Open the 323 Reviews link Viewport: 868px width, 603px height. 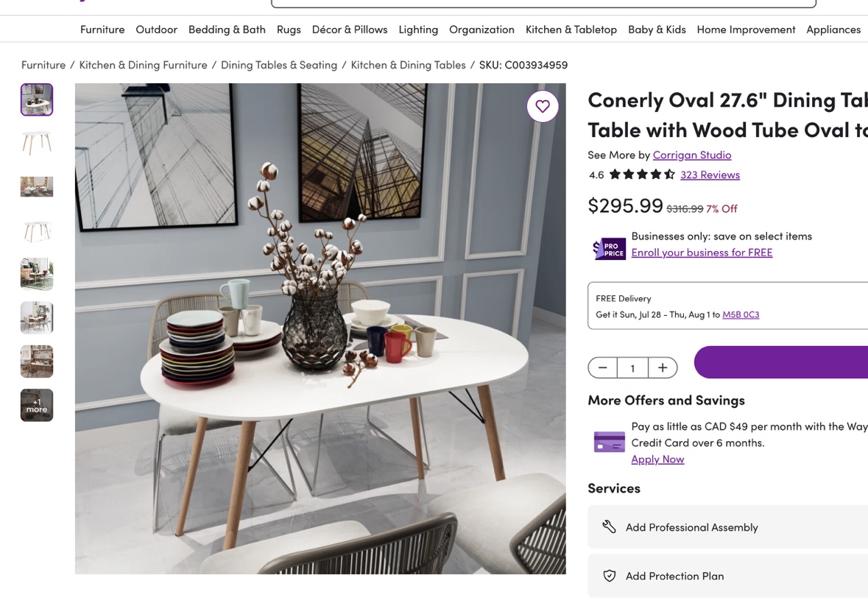[710, 175]
